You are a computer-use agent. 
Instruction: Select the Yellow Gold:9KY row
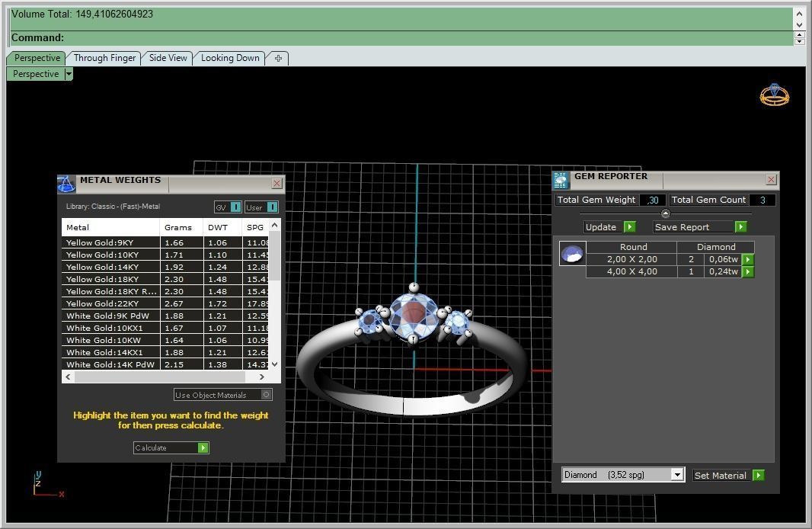pos(165,242)
